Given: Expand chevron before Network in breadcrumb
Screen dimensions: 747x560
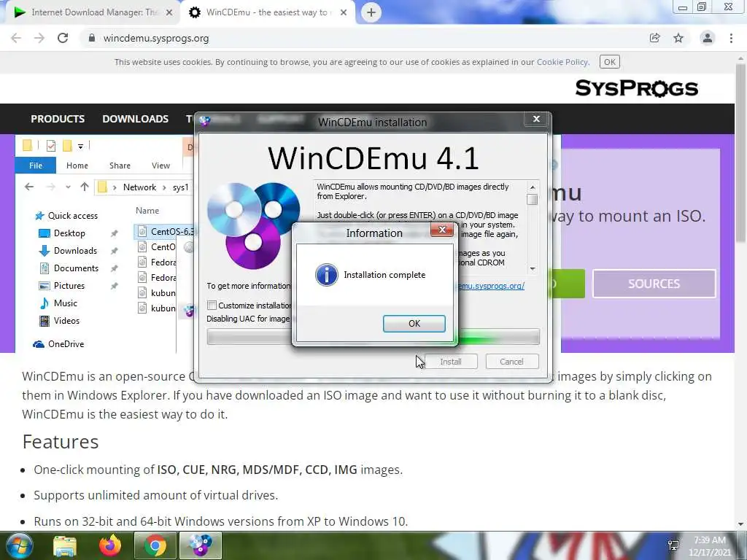Looking at the screenshot, I should pos(115,187).
